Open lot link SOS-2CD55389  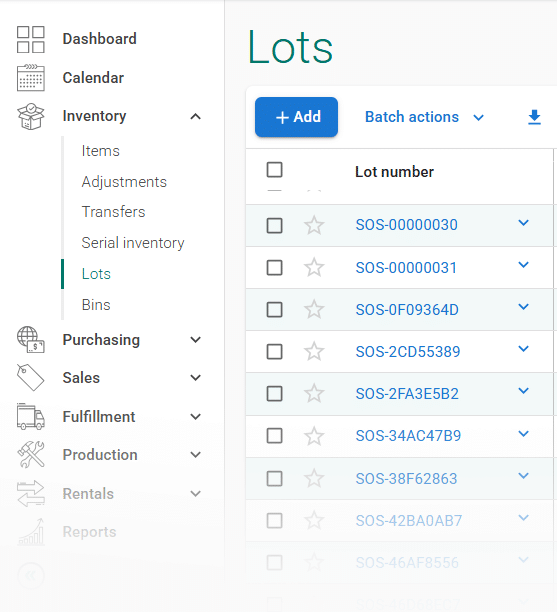tap(408, 352)
